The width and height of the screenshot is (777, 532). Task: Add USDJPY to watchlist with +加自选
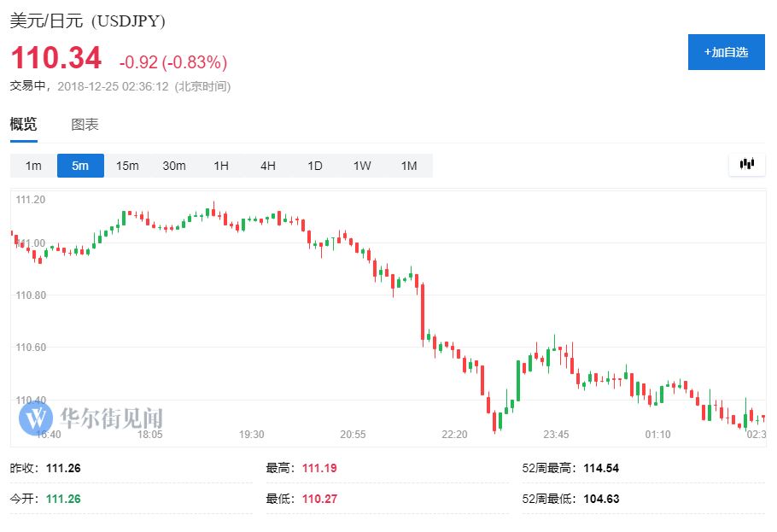click(x=726, y=53)
